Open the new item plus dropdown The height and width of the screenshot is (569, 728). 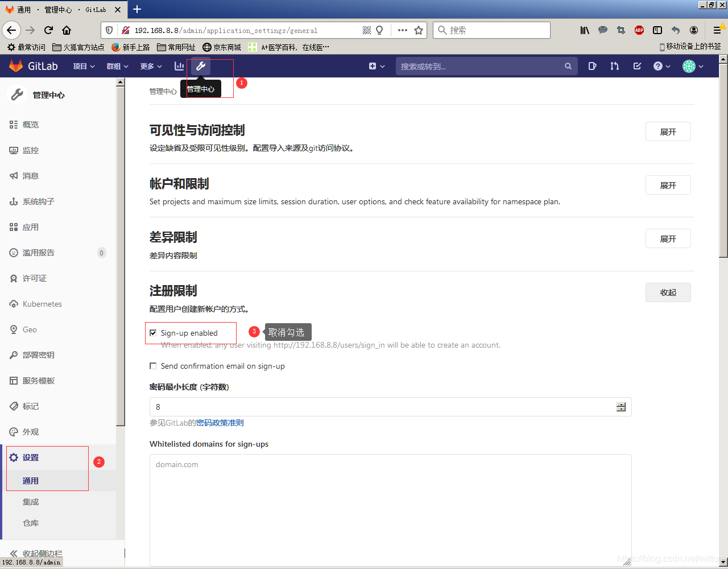coord(377,66)
